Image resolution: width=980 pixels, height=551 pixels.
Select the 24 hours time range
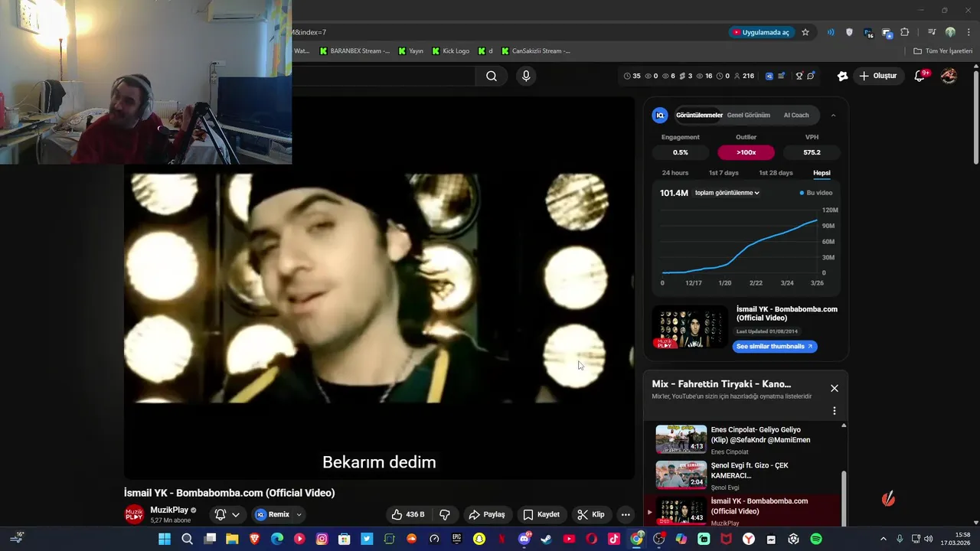[x=675, y=173]
